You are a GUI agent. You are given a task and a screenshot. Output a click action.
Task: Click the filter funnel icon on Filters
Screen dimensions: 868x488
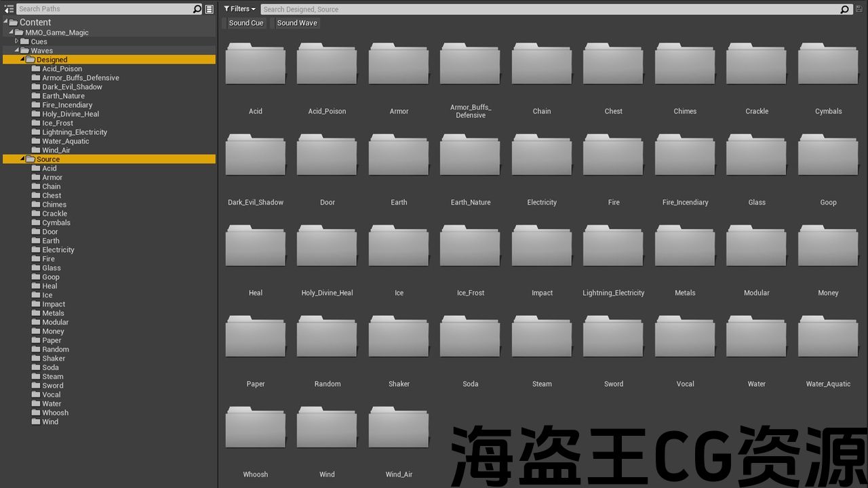point(226,9)
